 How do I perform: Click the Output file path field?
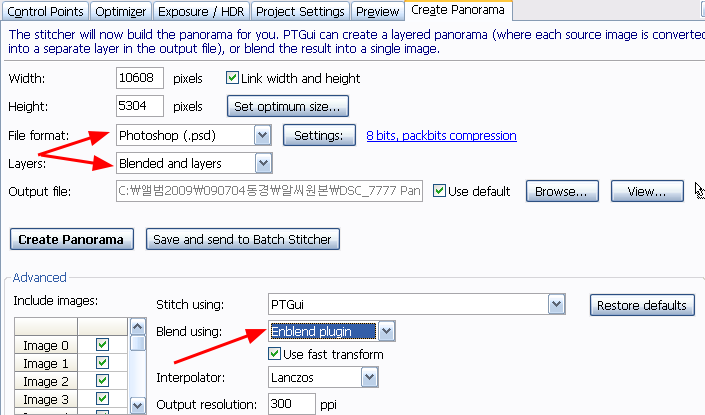coord(269,191)
